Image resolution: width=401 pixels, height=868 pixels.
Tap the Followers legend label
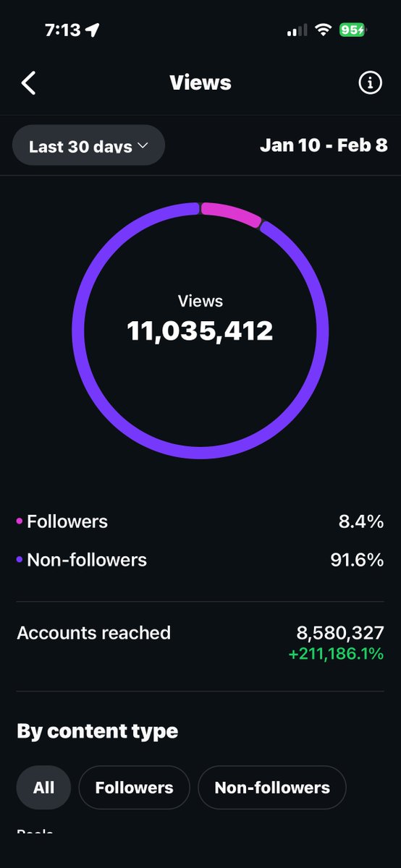pos(67,522)
